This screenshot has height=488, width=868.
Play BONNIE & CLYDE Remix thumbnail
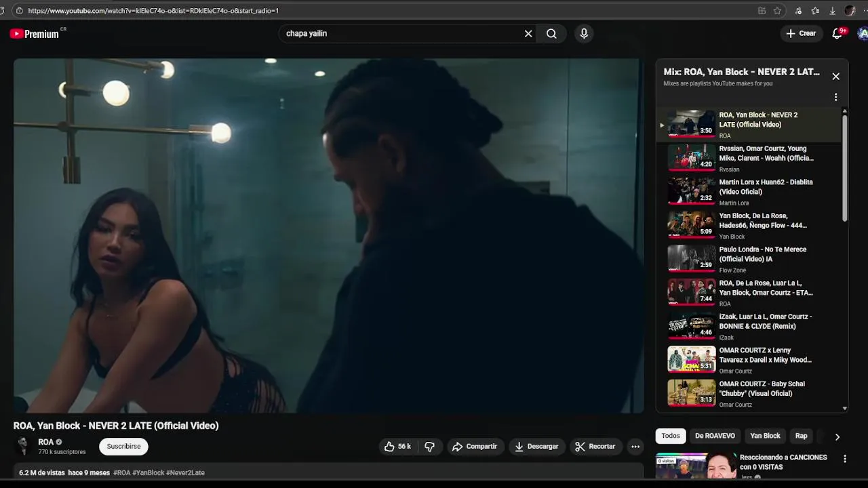tap(691, 325)
